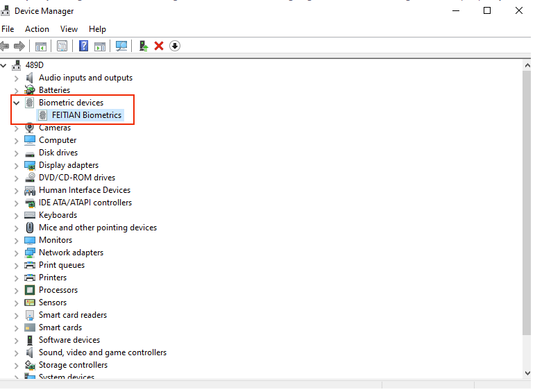Click the Display adapters icon
This screenshot has height=392, width=535.
point(30,165)
